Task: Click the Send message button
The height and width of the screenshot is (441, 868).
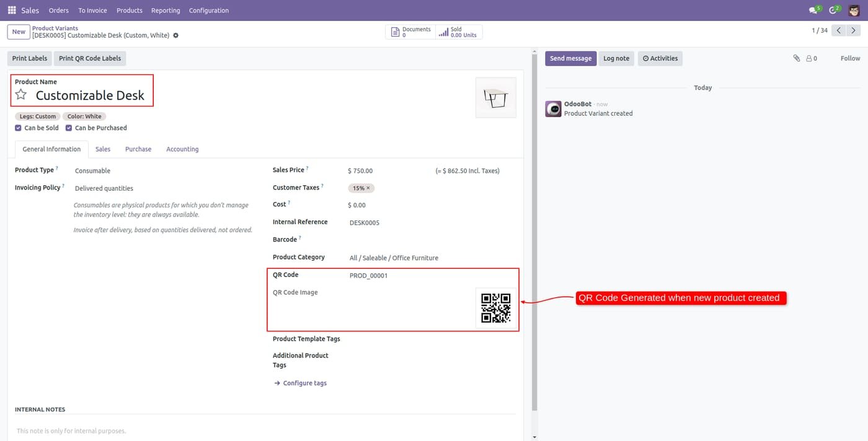Action: [x=570, y=58]
